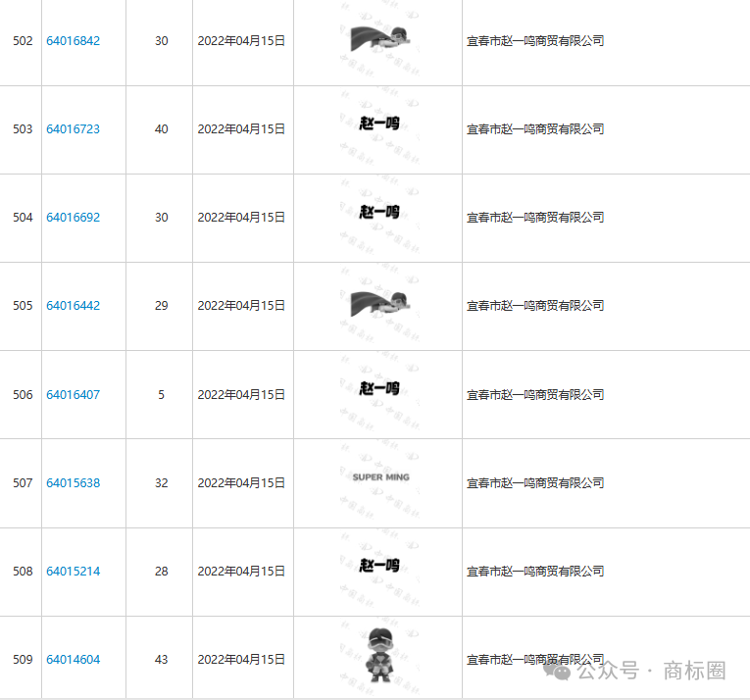This screenshot has height=700, width=750.
Task: Click class 43 in row 509
Action: click(161, 660)
